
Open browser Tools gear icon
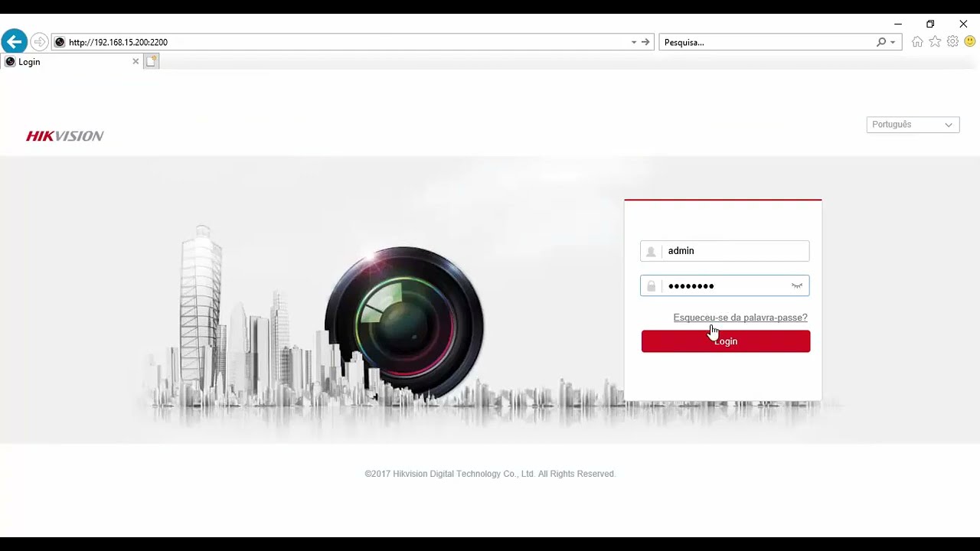[x=952, y=42]
